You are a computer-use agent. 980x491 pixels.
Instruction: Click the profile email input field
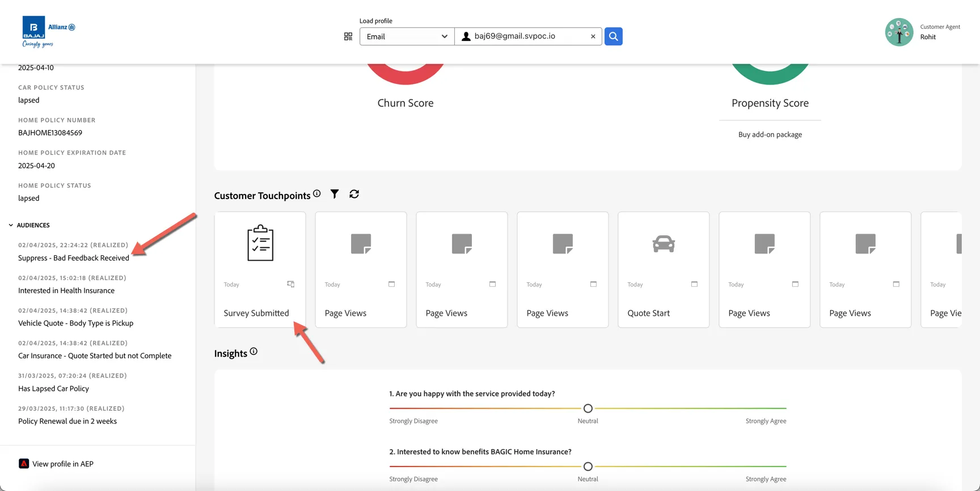[x=529, y=36]
